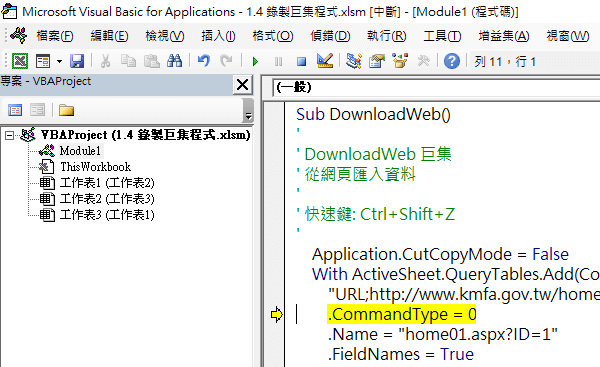Image resolution: width=600 pixels, height=367 pixels.
Task: Select 工作表1 (工作表2) in project tree
Action: point(107,183)
